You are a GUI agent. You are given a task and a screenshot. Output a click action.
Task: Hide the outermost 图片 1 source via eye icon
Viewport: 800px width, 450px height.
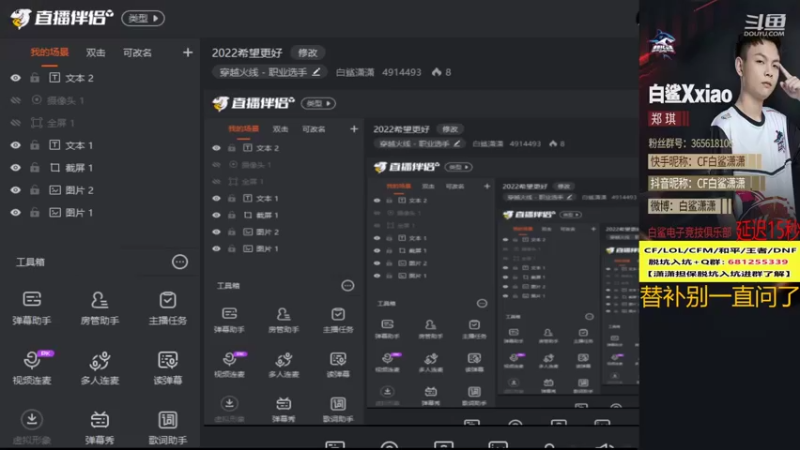[16, 212]
